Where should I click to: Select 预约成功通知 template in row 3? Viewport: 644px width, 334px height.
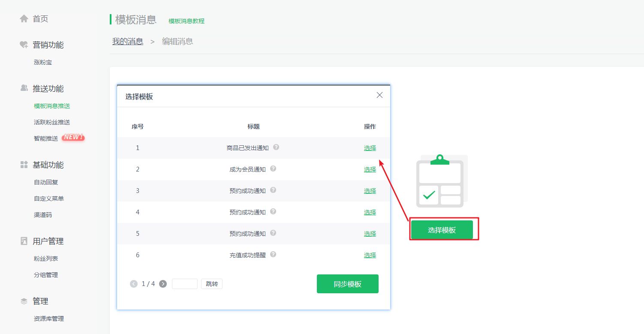370,190
